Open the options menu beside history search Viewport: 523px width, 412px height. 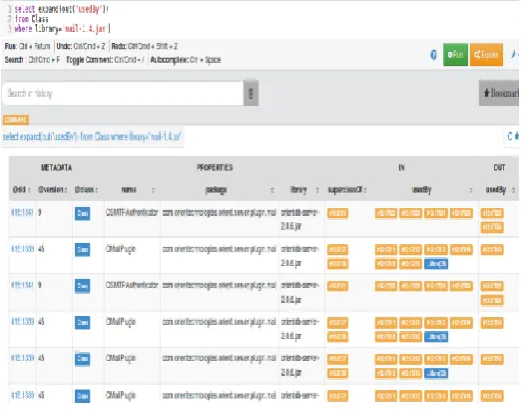pyautogui.click(x=251, y=93)
